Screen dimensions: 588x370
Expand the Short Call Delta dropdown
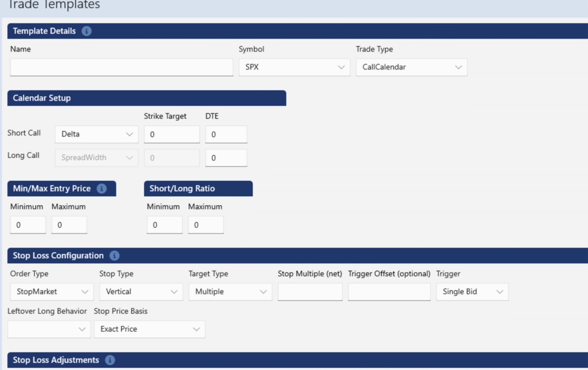tap(96, 134)
